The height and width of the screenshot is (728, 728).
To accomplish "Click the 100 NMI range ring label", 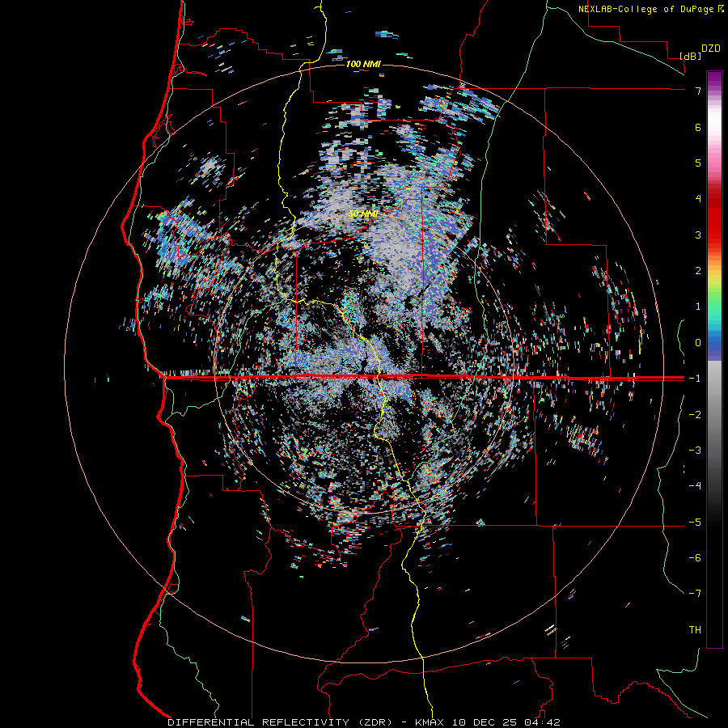I will pyautogui.click(x=363, y=64).
